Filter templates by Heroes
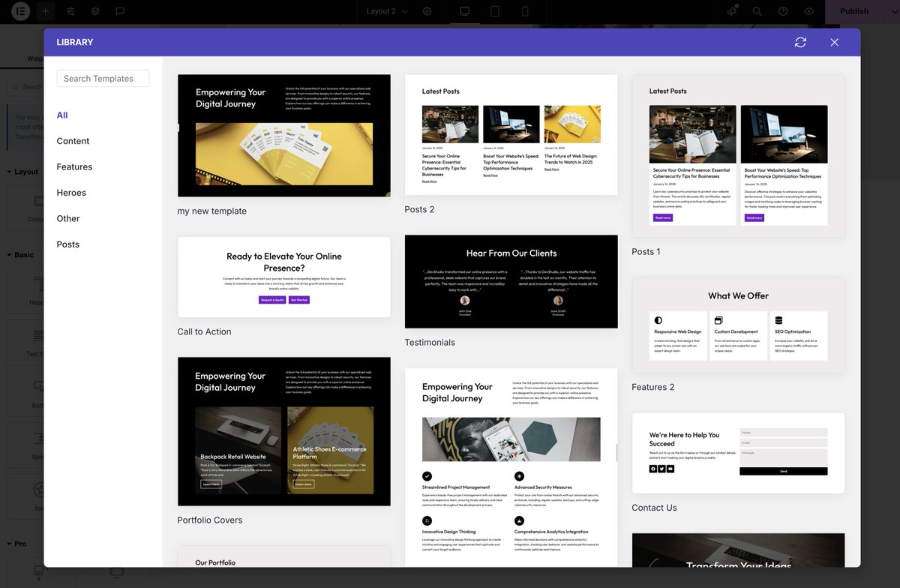Viewport: 900px width, 588px height. tap(71, 193)
